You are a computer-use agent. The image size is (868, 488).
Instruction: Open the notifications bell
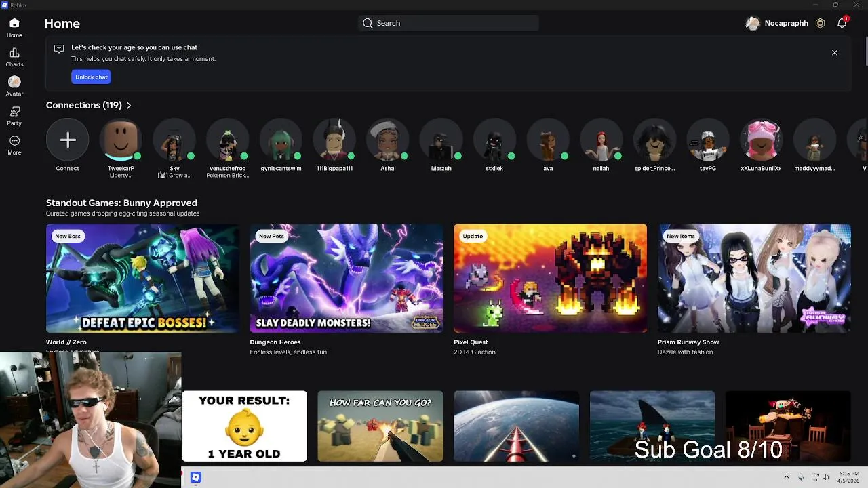(x=842, y=23)
